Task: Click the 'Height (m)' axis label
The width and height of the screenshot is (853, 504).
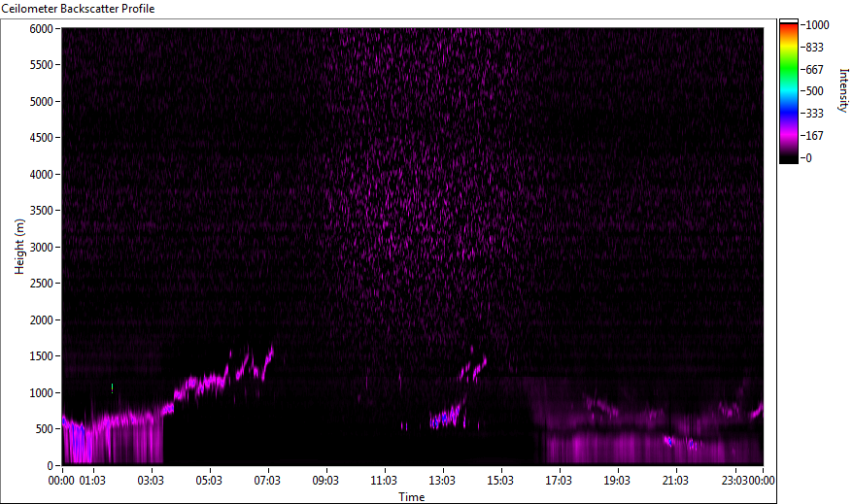Action: coord(19,247)
